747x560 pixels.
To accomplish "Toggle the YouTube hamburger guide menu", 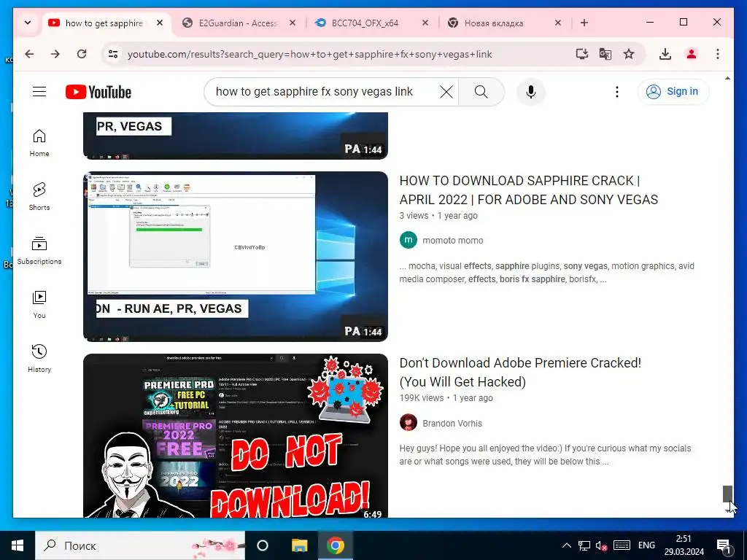I will click(x=39, y=91).
